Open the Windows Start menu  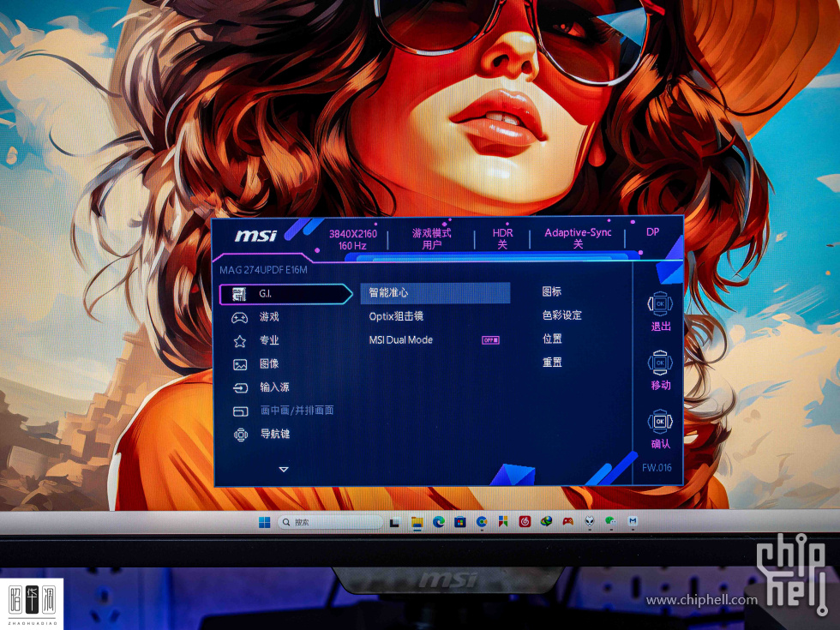(265, 522)
